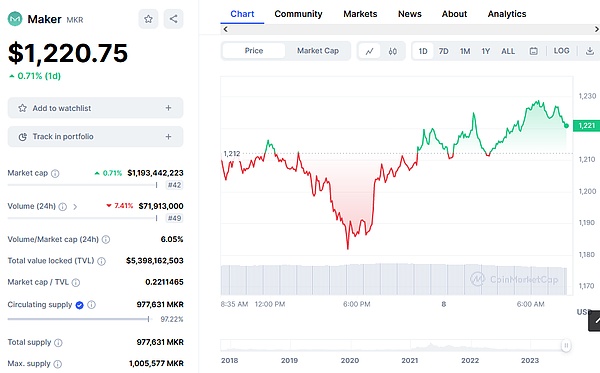
Task: Select the candlestick chart type icon
Action: (x=393, y=51)
